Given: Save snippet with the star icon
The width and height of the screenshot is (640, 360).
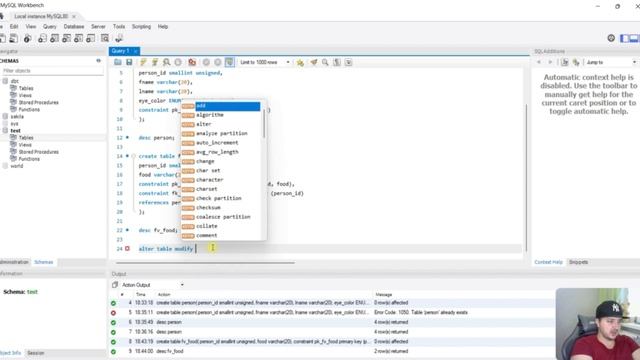Looking at the screenshot, I should coord(300,62).
